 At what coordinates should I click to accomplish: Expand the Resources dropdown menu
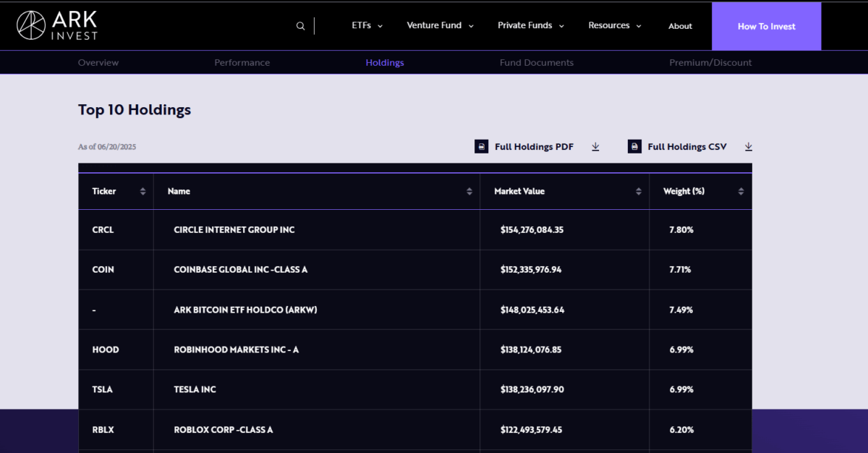615,25
